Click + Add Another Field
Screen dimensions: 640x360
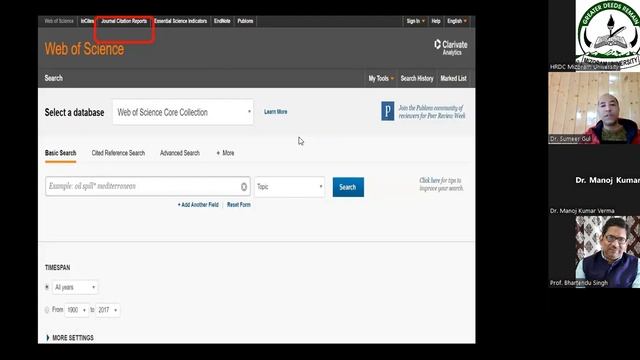pos(198,205)
